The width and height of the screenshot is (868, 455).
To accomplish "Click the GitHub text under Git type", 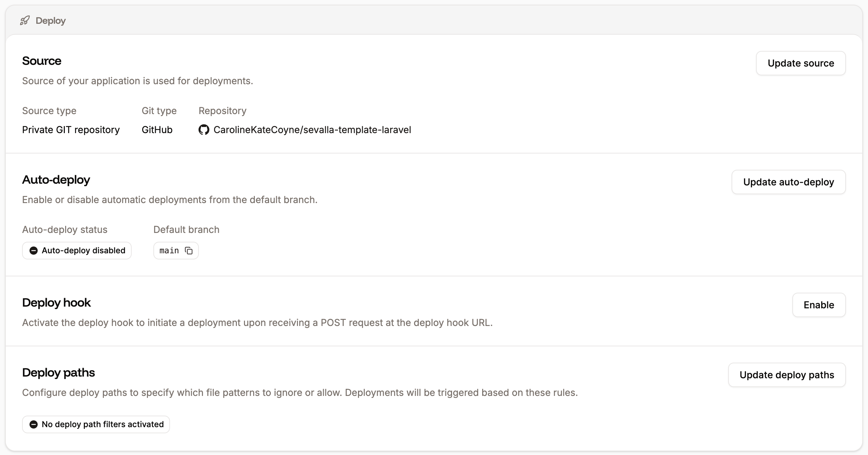I will 156,130.
